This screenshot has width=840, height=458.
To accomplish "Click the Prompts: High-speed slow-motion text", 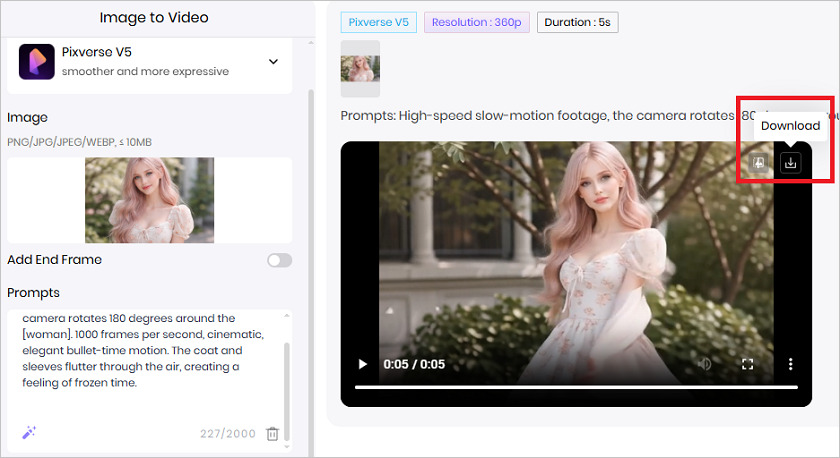I will pyautogui.click(x=537, y=116).
